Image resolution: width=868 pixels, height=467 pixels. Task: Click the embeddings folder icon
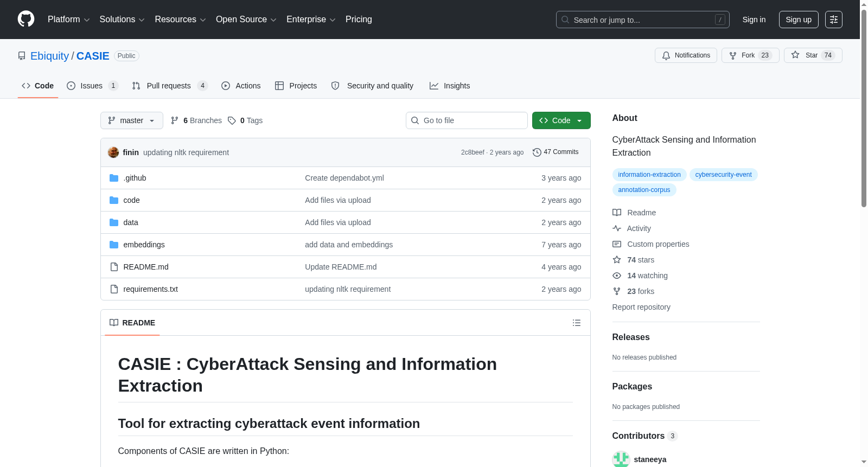click(114, 245)
